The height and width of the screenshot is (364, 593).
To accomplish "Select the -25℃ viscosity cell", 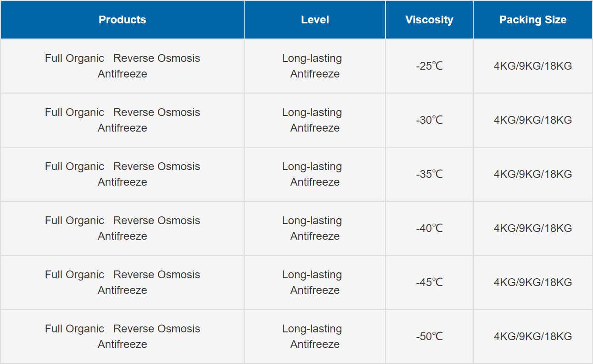I will (429, 66).
